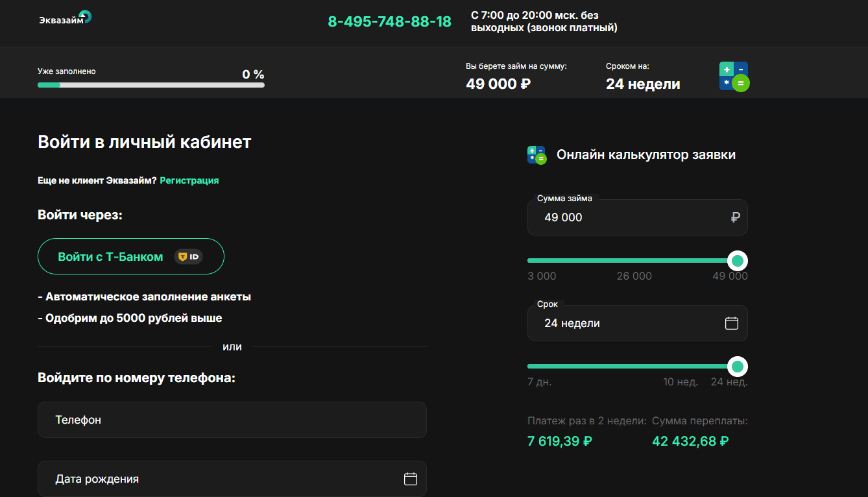Click the 24 недели term in summary bar

pyautogui.click(x=643, y=84)
